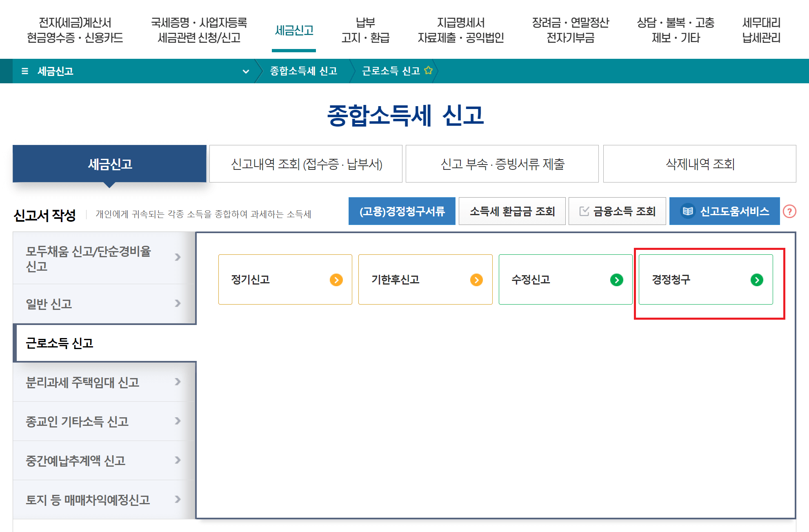
Task: Click the green arrow on 경정청구
Action: pos(757,280)
